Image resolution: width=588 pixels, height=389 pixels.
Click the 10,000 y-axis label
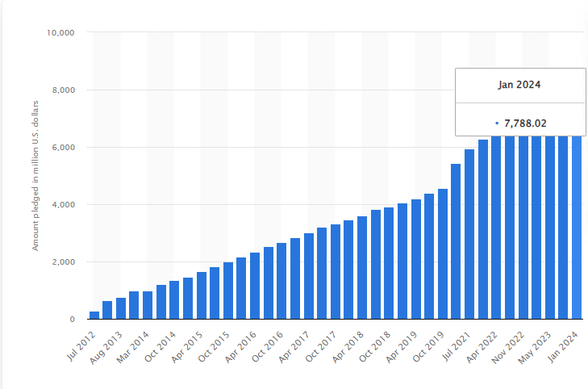click(x=61, y=33)
